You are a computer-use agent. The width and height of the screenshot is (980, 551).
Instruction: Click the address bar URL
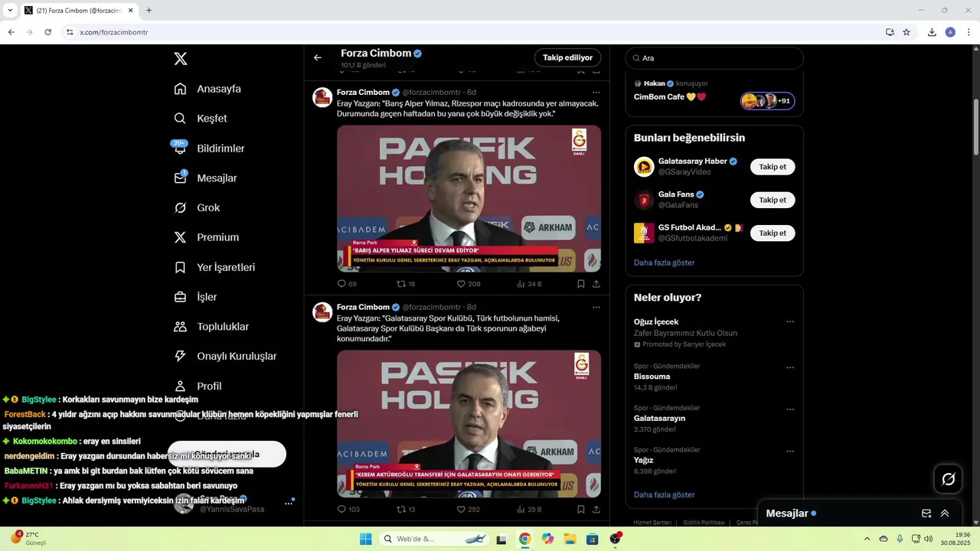pyautogui.click(x=114, y=32)
